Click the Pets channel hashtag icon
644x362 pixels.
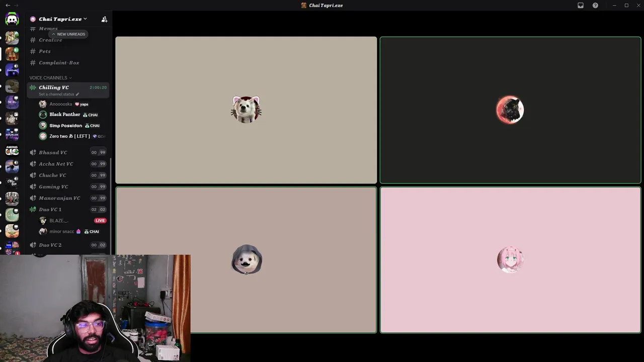[x=33, y=51]
